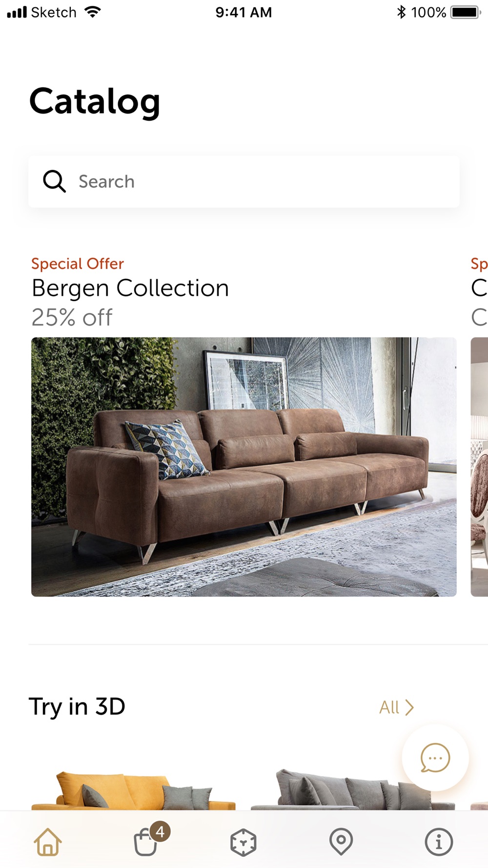Screen dimensions: 488x868
Task: Open the info tab icon
Action: pos(439,842)
